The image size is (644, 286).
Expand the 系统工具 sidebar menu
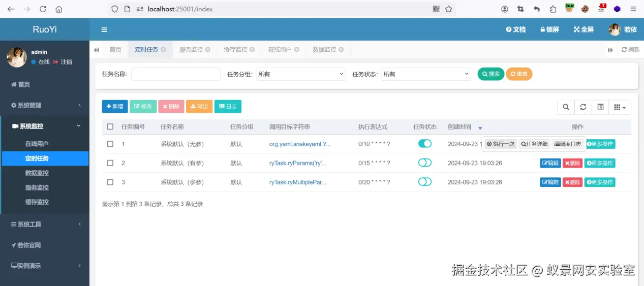coord(45,224)
